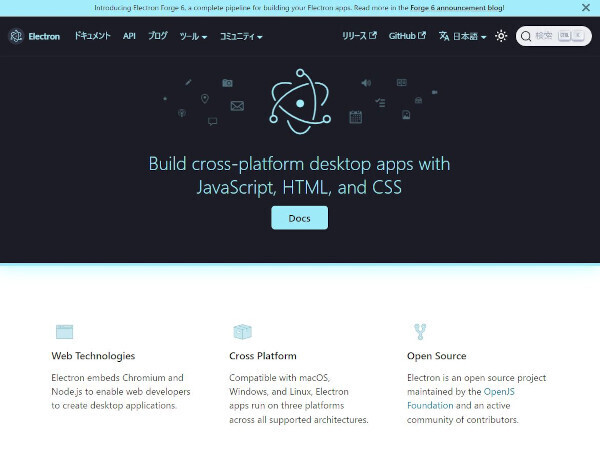The image size is (600, 470).
Task: Click the calendar icon in hero
Action: coord(355,117)
